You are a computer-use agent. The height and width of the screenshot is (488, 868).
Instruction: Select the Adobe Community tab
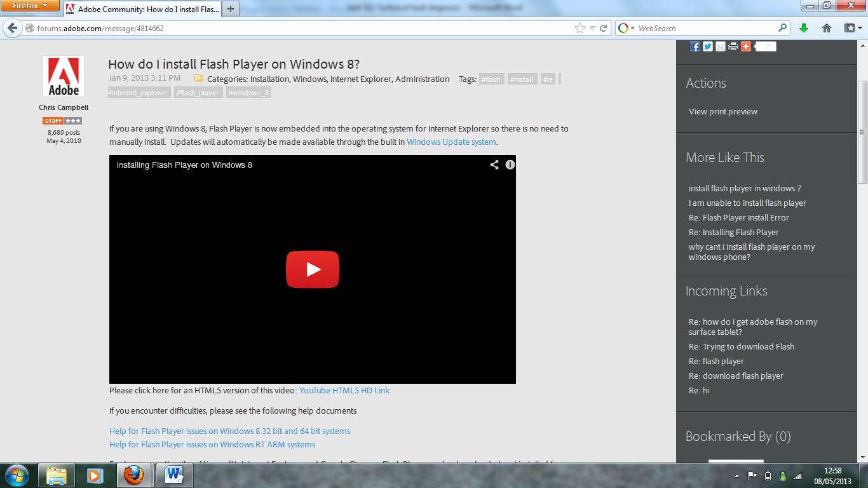pyautogui.click(x=141, y=9)
